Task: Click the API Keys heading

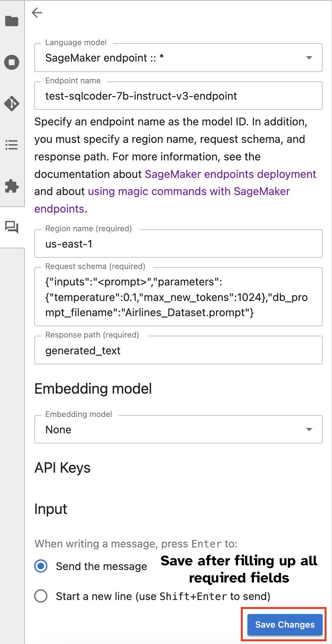Action: click(62, 468)
